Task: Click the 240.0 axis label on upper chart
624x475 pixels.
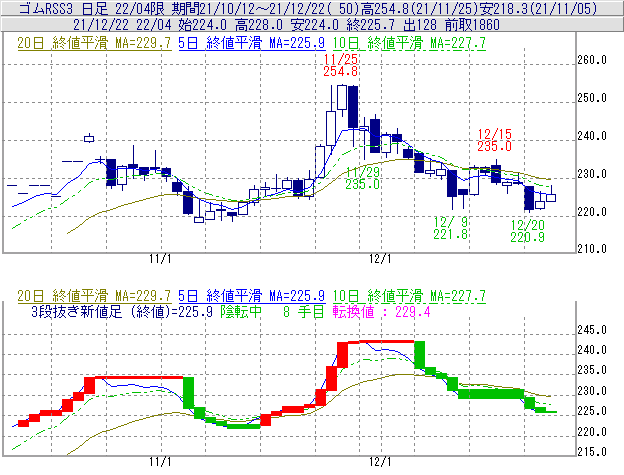Action: point(592,136)
